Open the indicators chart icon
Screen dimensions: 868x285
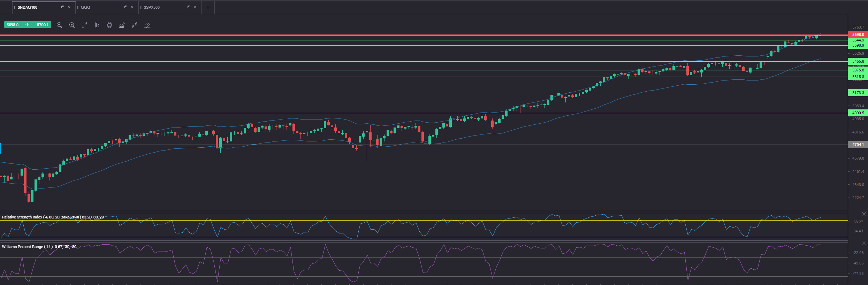pyautogui.click(x=122, y=25)
